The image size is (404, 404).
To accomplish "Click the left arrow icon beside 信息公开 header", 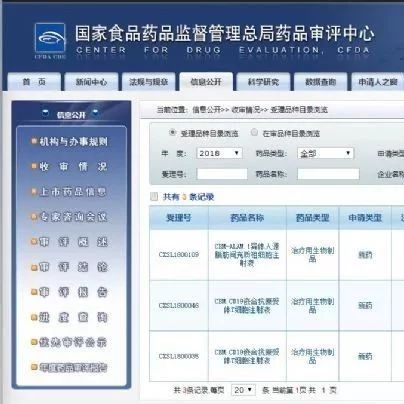I will tap(46, 113).
